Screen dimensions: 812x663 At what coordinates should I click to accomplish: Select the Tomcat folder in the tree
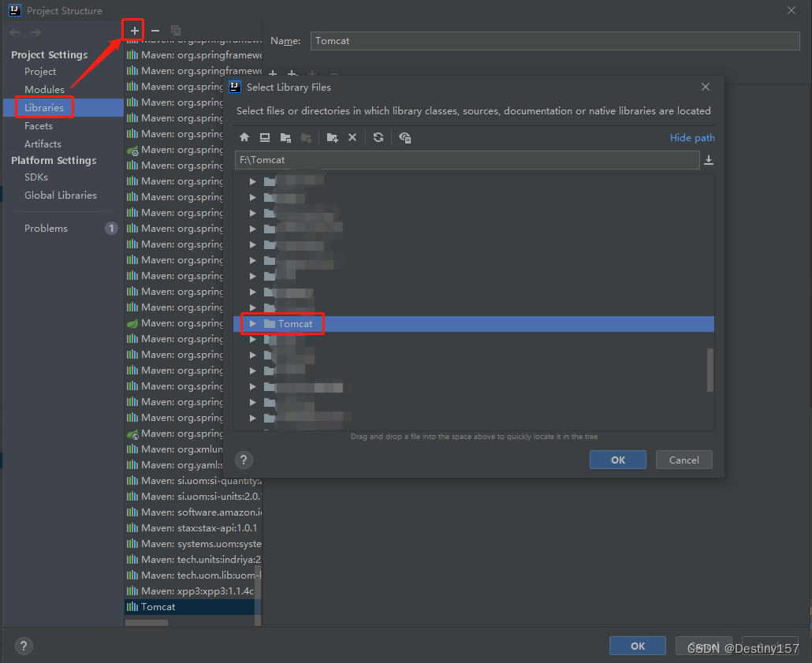pyautogui.click(x=295, y=324)
